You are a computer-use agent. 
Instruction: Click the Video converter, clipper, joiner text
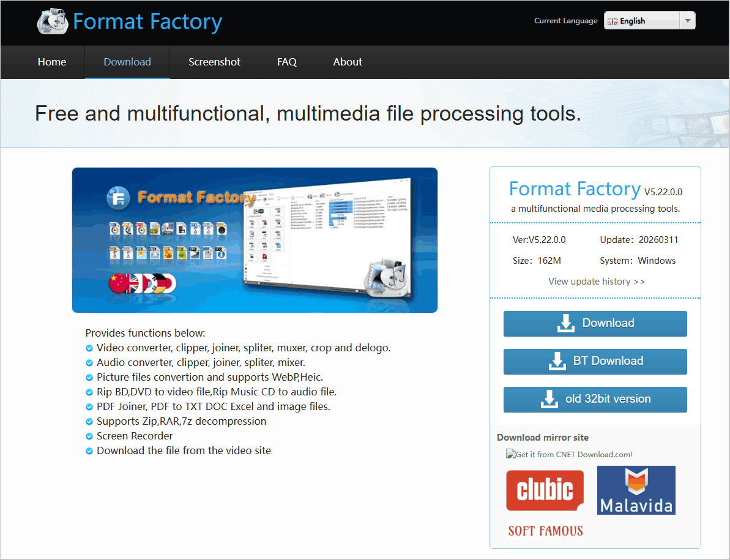pos(244,348)
